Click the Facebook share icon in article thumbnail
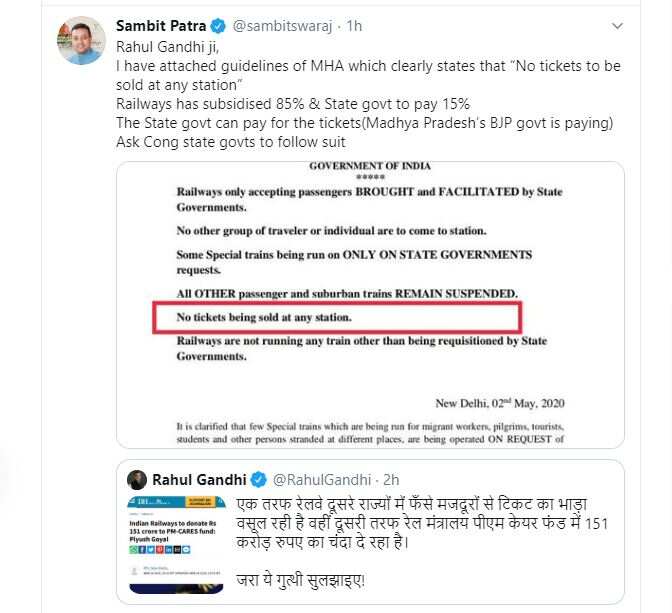This screenshot has width=672, height=613. [142, 550]
